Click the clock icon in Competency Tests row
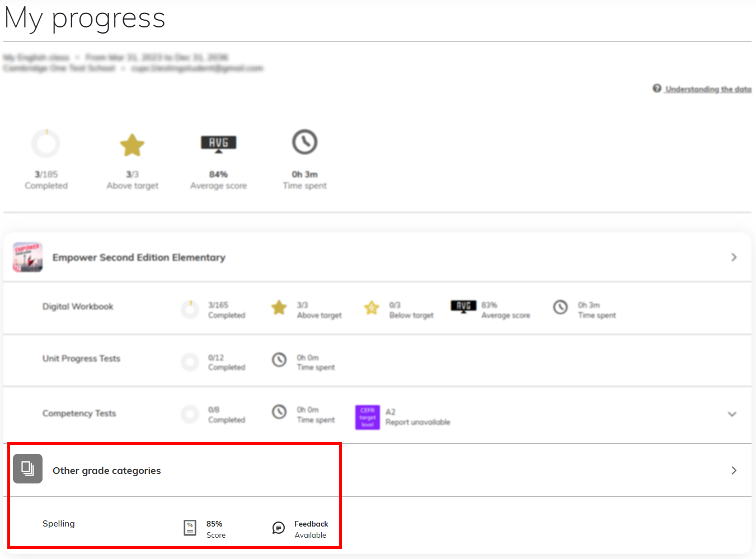Image resolution: width=756 pixels, height=559 pixels. pos(279,412)
